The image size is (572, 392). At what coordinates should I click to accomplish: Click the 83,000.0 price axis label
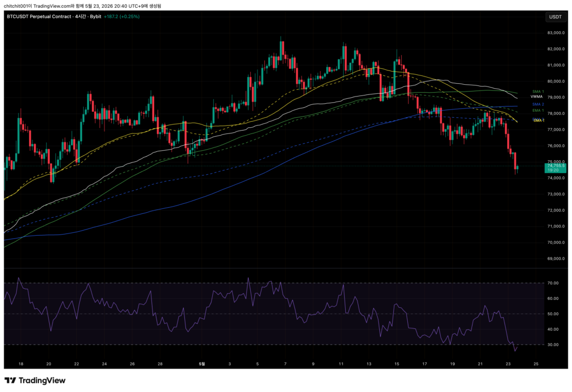tap(556, 33)
